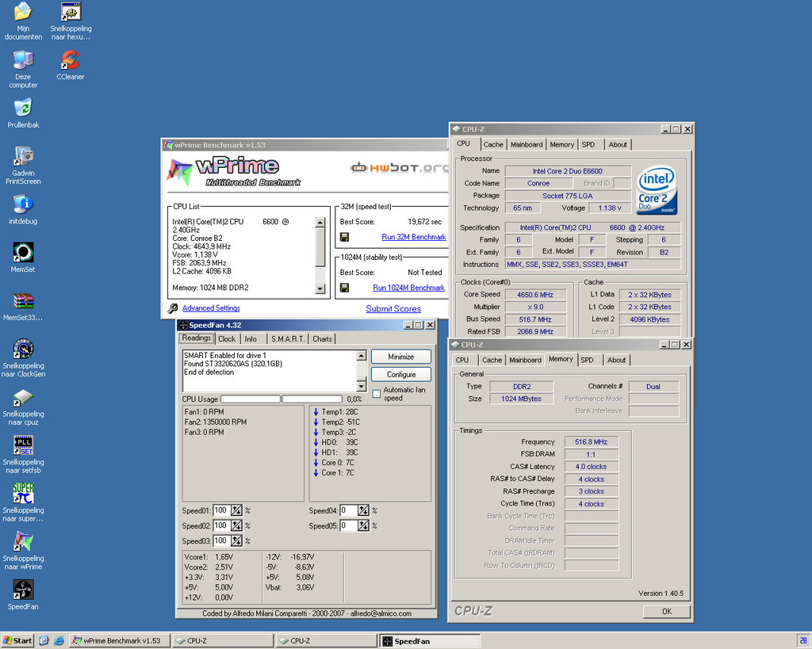Open Advanced Settings link in wPrime
Image resolution: width=812 pixels, height=649 pixels.
211,308
